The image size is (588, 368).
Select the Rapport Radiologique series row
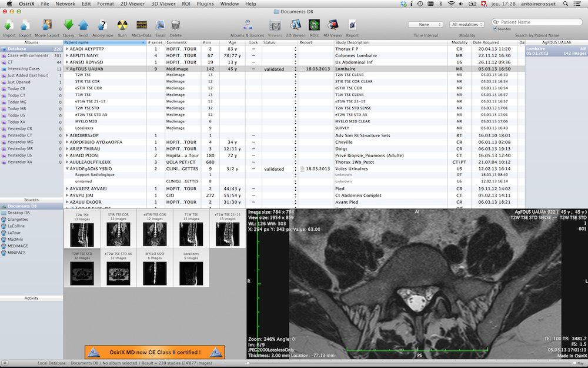[294, 175]
